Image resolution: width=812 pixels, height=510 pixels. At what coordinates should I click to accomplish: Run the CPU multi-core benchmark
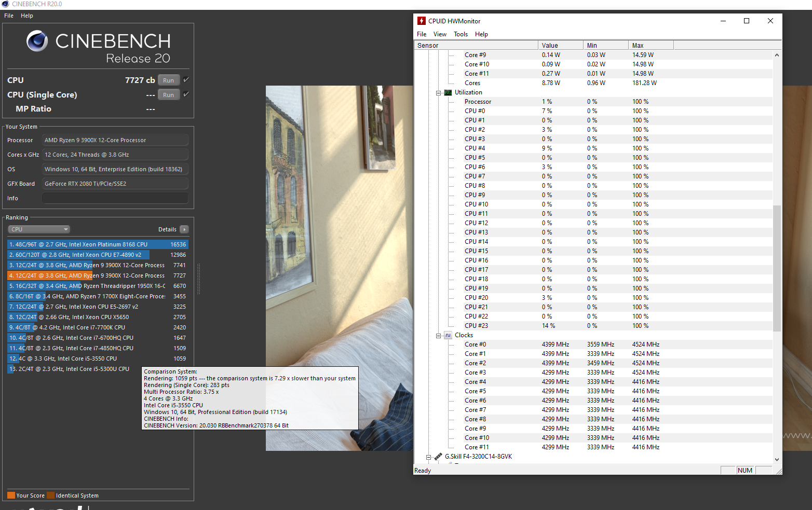click(169, 80)
